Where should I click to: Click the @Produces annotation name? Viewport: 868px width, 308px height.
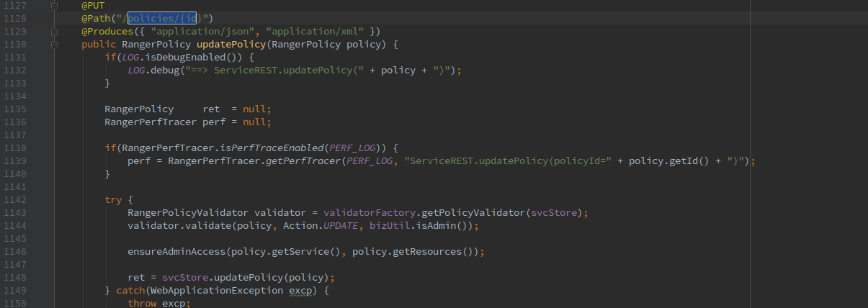coord(107,32)
